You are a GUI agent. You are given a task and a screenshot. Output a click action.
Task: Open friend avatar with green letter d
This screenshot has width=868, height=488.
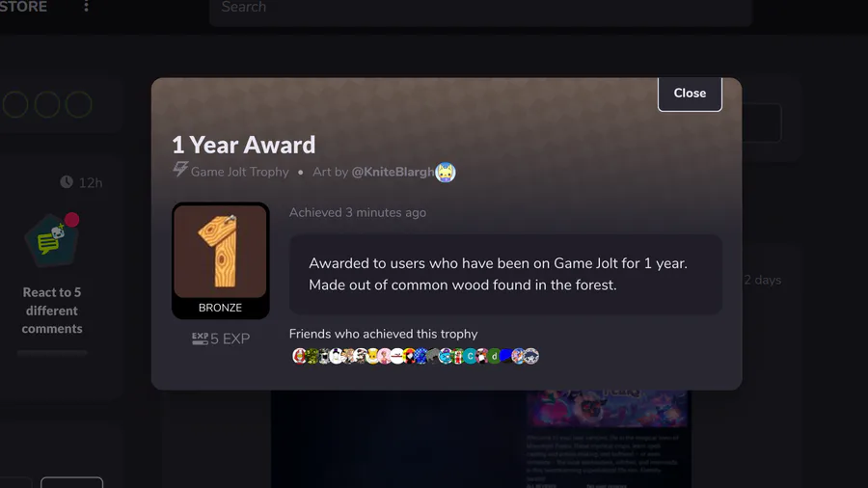pyautogui.click(x=495, y=356)
